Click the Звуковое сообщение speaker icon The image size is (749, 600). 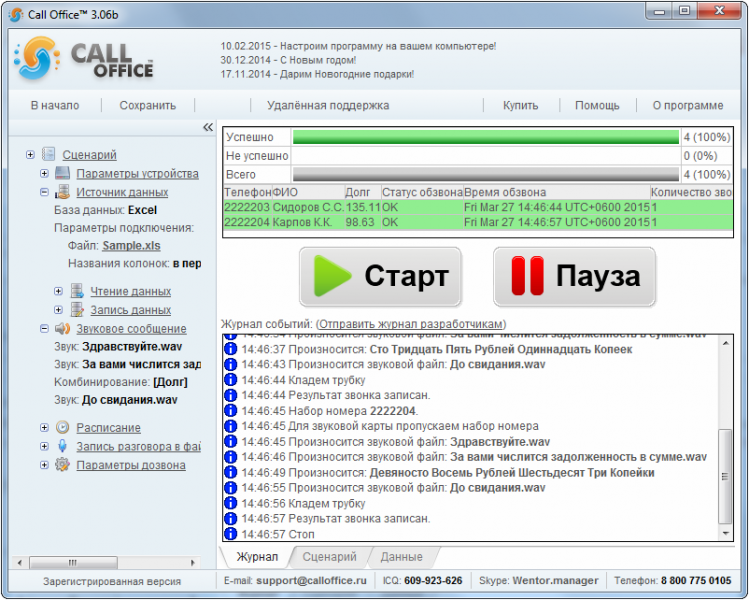[63, 328]
